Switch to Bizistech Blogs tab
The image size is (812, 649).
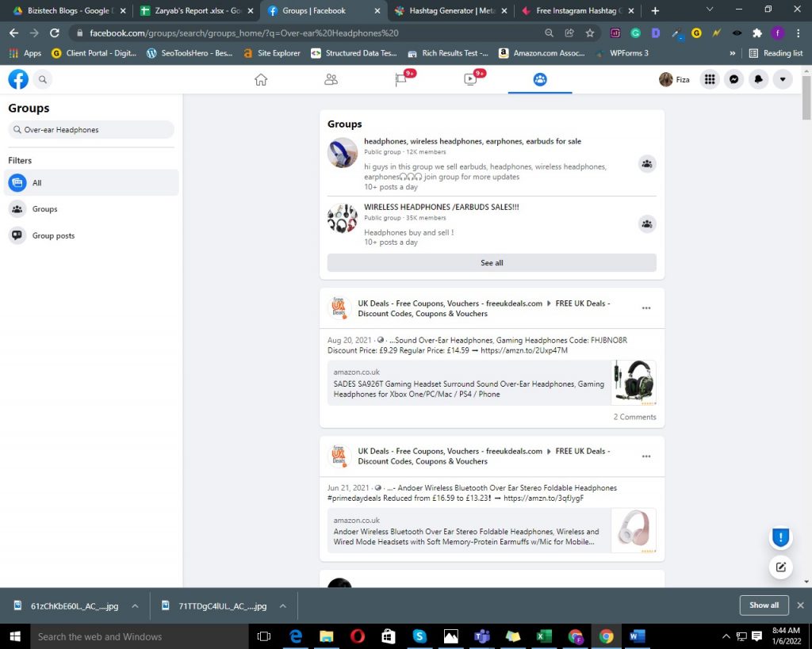coord(68,10)
